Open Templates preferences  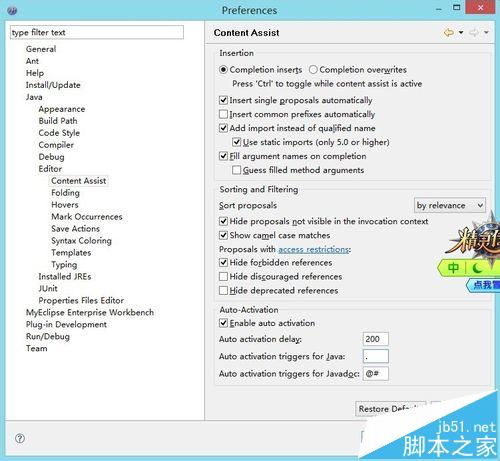(71, 253)
